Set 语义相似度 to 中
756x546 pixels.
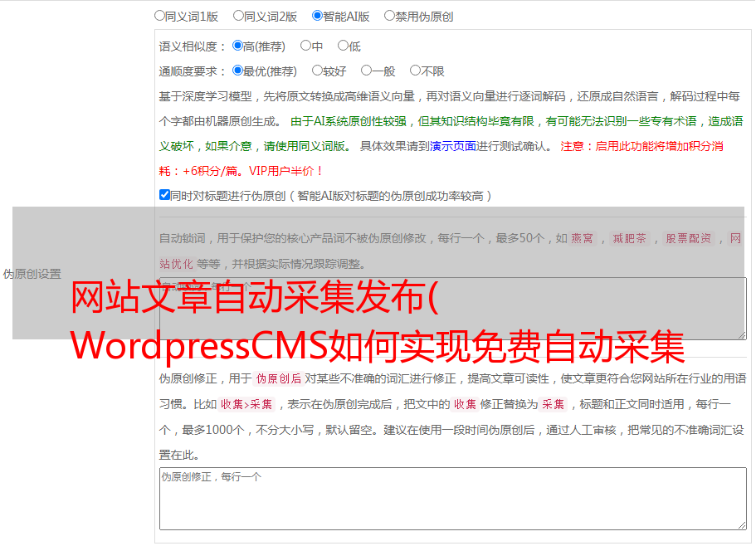pos(305,46)
